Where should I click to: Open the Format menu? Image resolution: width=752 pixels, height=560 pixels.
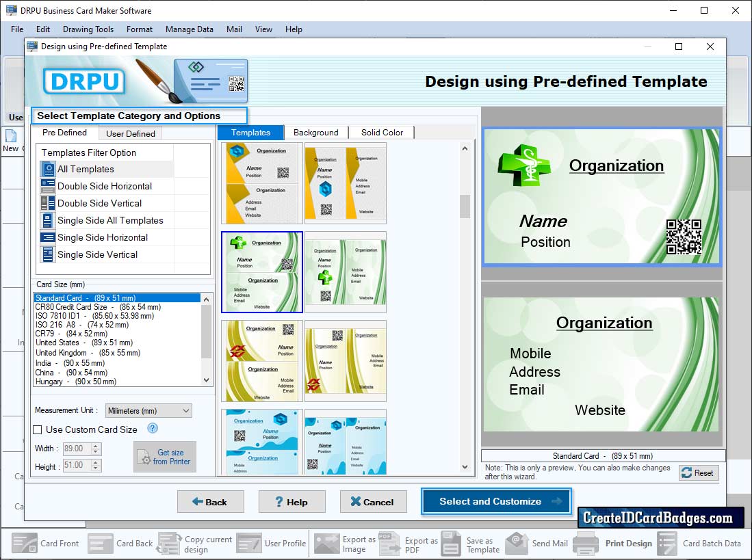(x=140, y=29)
